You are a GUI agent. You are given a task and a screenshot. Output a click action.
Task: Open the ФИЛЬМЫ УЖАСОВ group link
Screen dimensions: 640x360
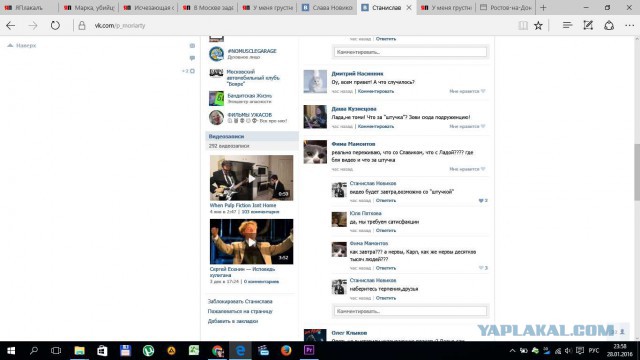click(x=249, y=115)
